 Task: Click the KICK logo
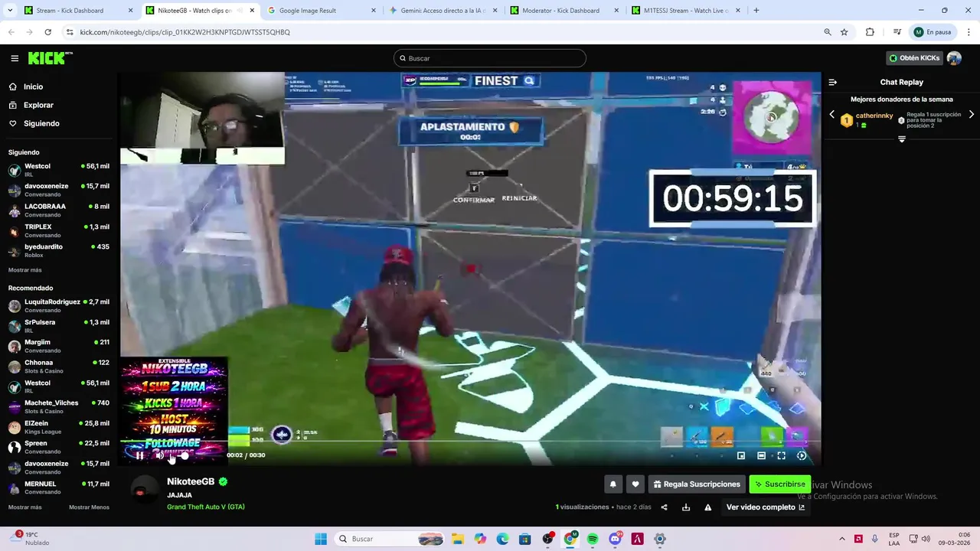(51, 58)
